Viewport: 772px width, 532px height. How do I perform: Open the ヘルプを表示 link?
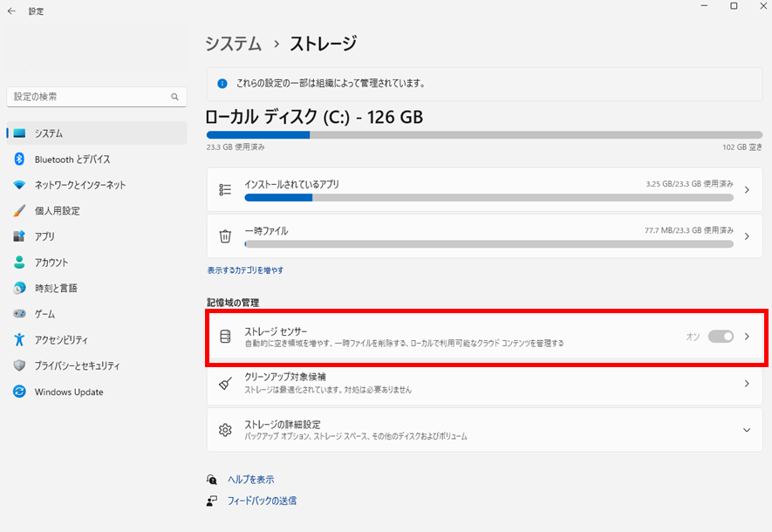point(250,480)
